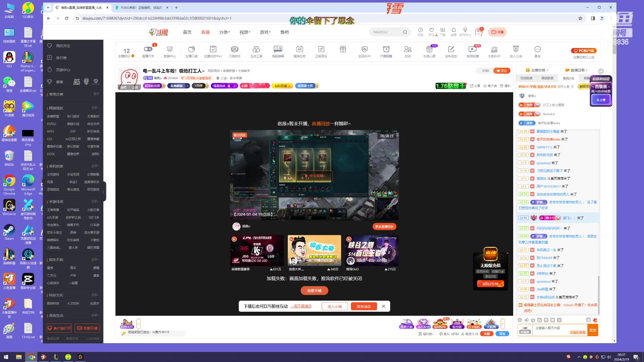The image size is (644, 362).
Task: Click the megaphone icon in chat toolbar
Action: [x=526, y=320]
